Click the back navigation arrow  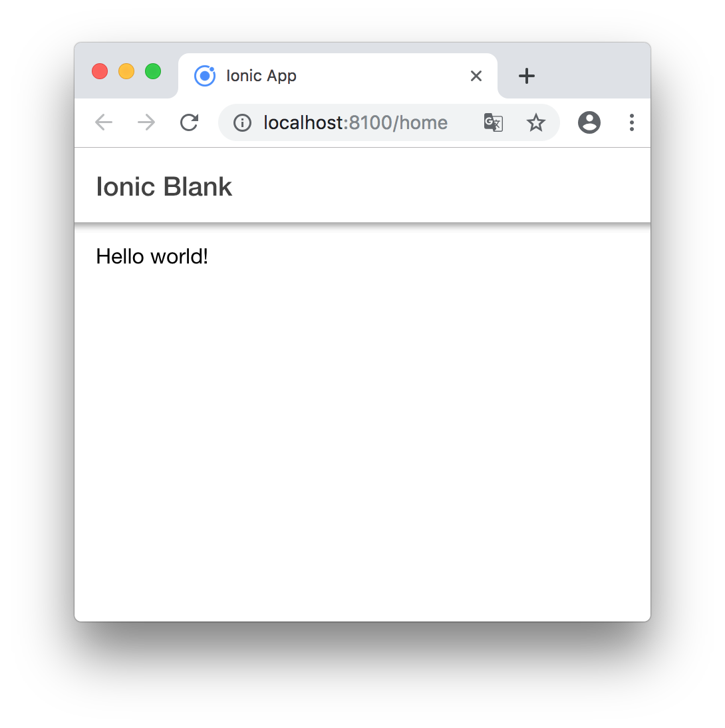click(x=104, y=122)
